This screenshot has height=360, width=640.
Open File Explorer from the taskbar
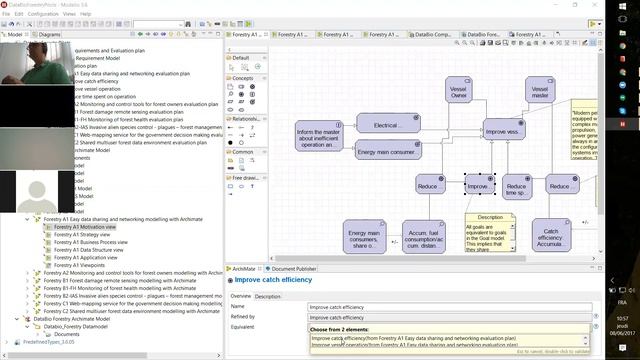(622, 33)
